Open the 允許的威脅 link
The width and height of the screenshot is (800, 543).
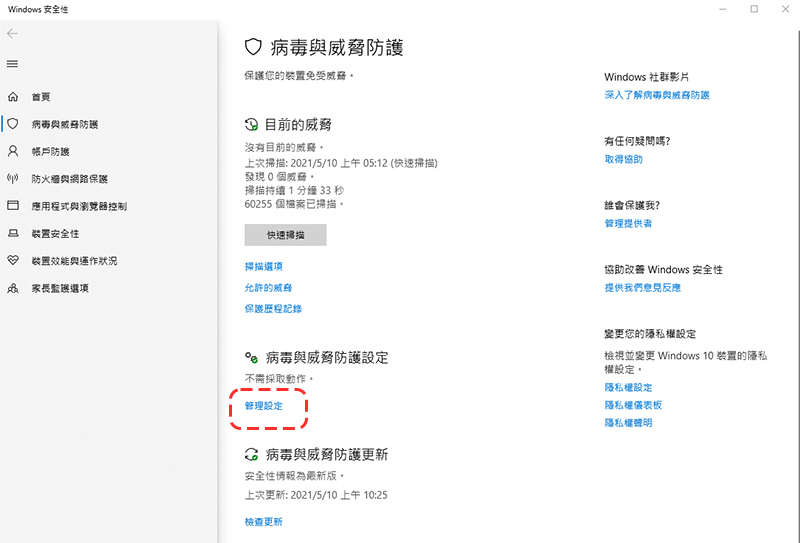pos(268,287)
